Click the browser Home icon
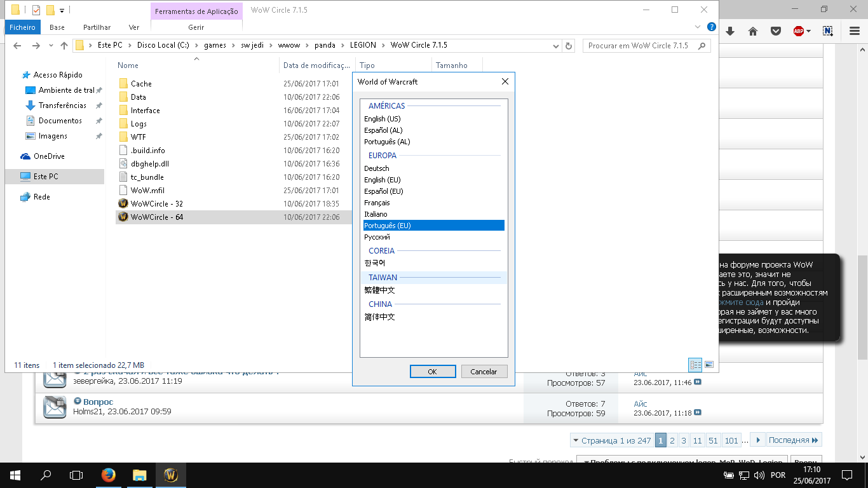Screen dimensions: 868x488 (x=753, y=31)
